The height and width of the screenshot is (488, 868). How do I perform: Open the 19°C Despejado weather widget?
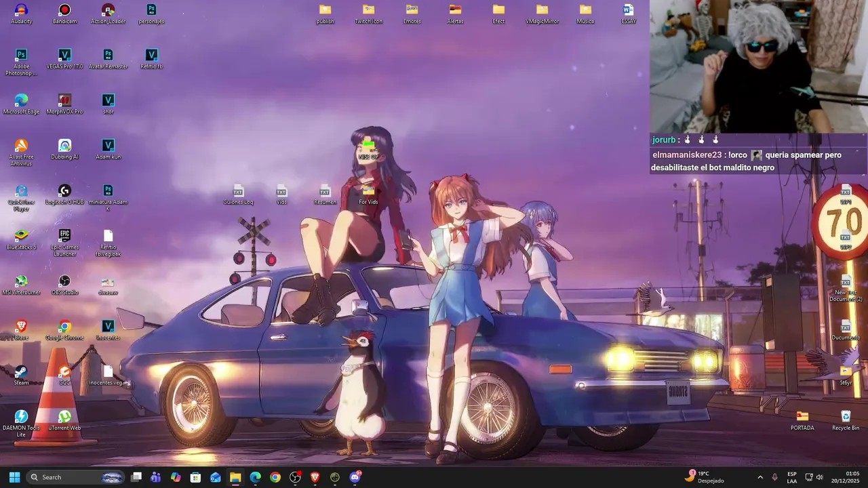[x=705, y=477]
